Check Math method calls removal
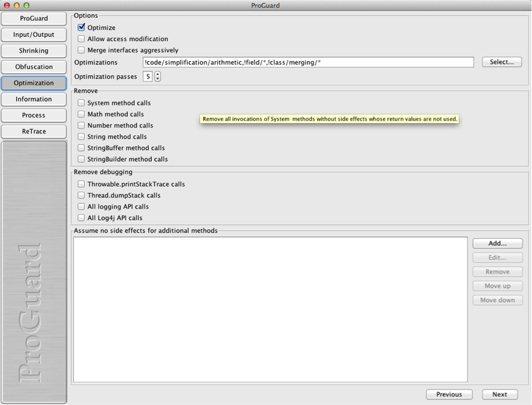This screenshot has height=405, width=532. click(x=81, y=114)
